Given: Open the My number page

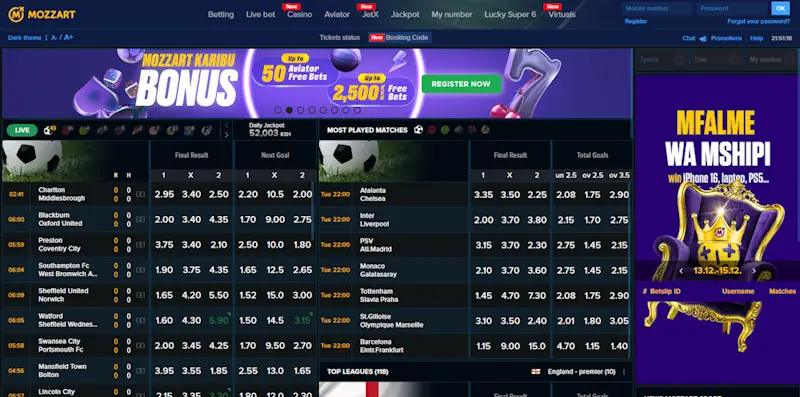Looking at the screenshot, I should pyautogui.click(x=452, y=14).
